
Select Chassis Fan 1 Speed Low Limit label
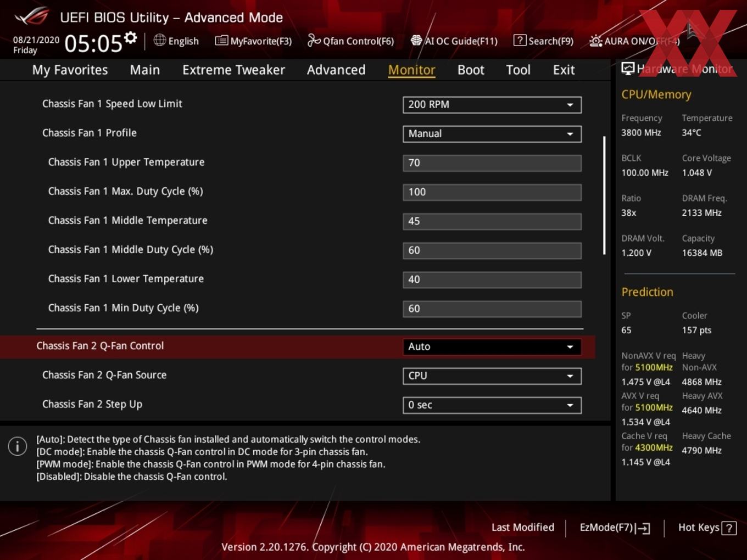click(x=112, y=104)
